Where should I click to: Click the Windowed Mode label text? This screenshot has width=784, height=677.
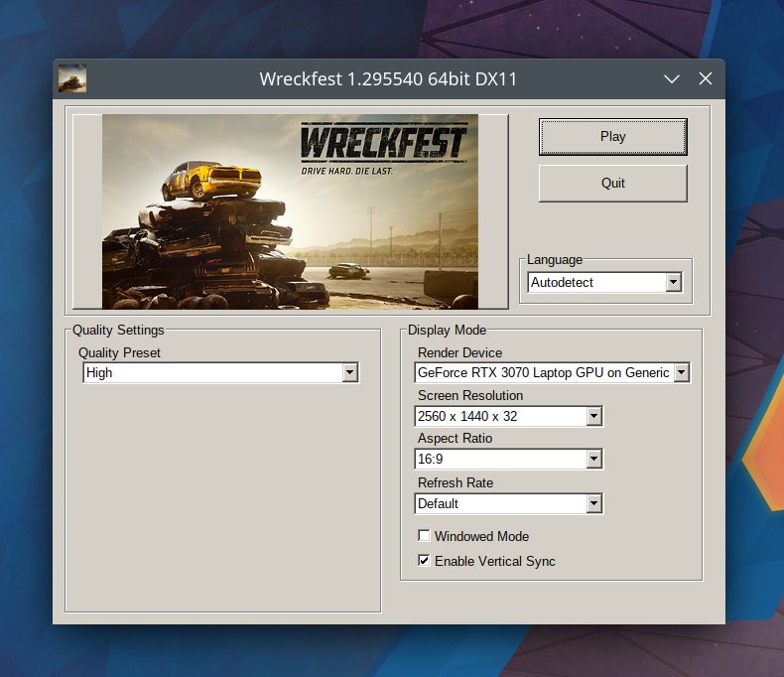(481, 536)
